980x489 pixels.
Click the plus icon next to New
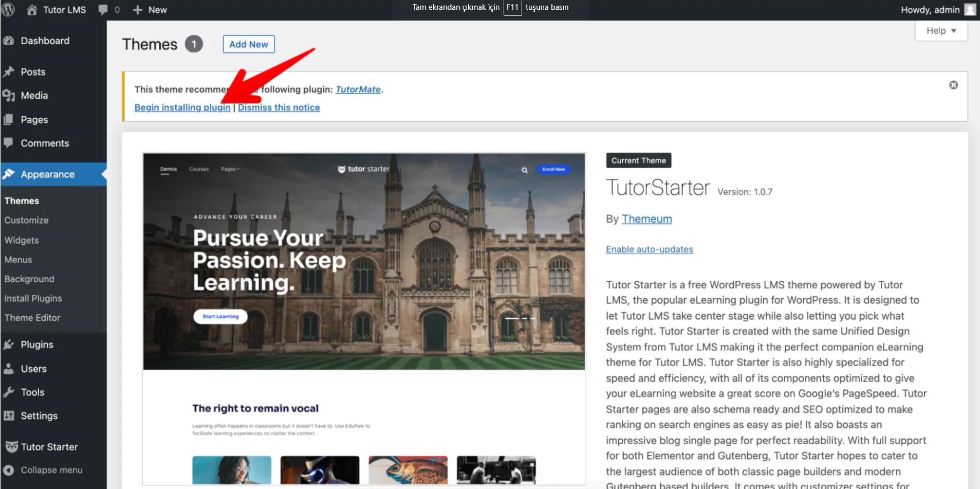pyautogui.click(x=137, y=10)
